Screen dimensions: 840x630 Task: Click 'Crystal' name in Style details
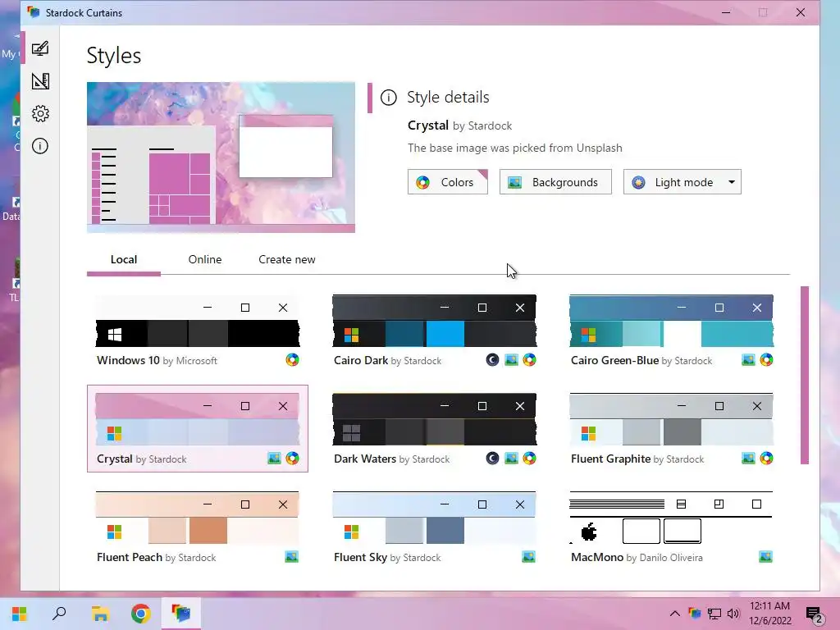(x=428, y=126)
